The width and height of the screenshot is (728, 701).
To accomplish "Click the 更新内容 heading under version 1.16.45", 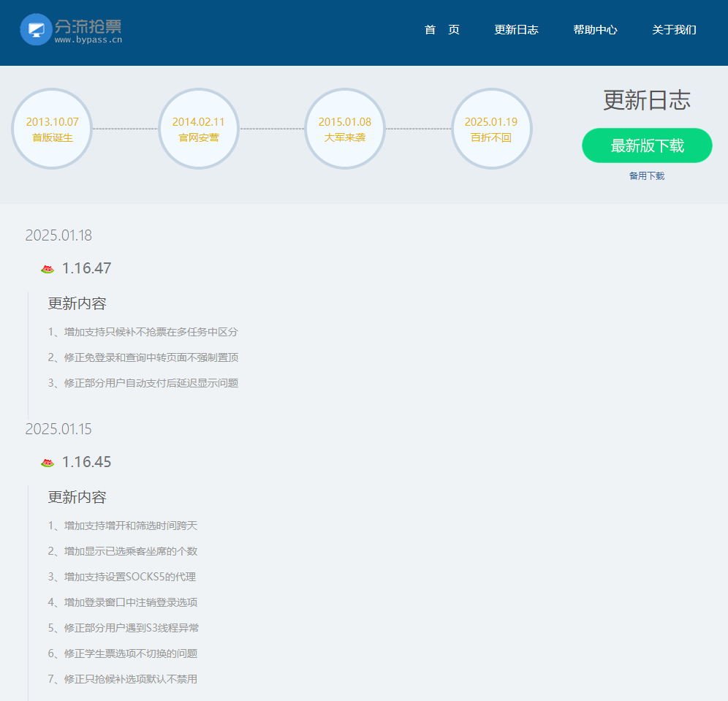I will coord(77,497).
